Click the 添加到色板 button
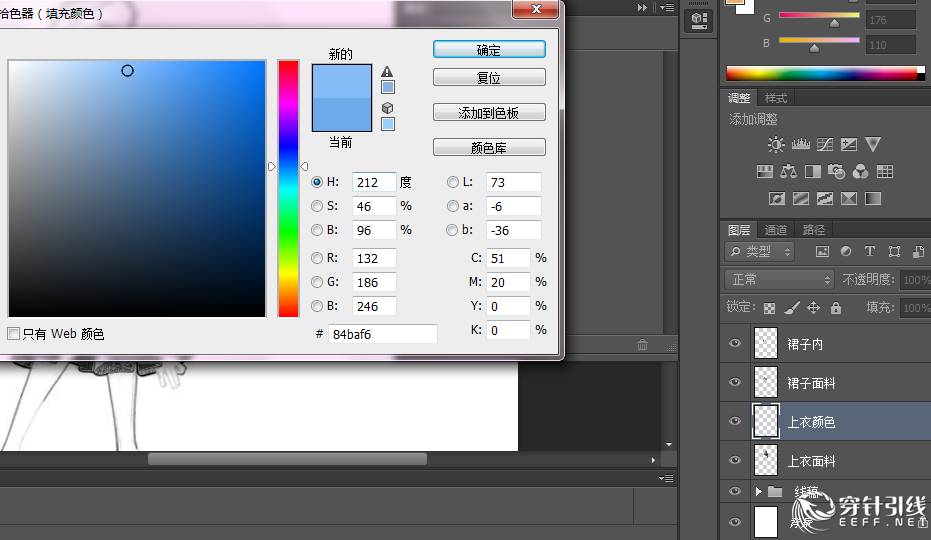This screenshot has width=931, height=540. coord(489,113)
